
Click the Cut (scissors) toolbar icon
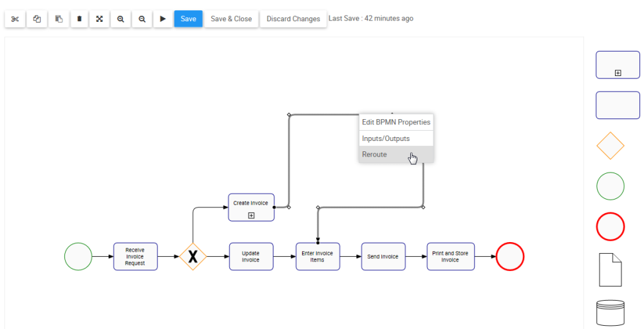point(15,19)
